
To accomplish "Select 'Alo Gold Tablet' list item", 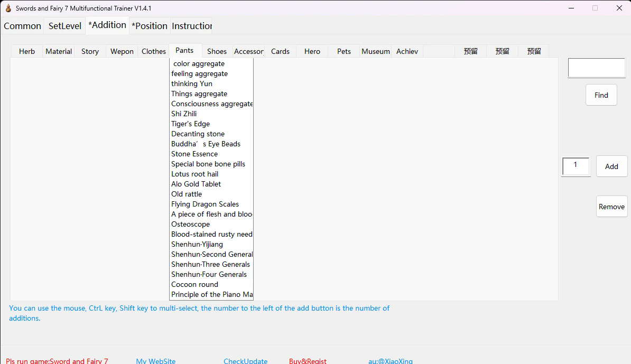I will coord(211,184).
